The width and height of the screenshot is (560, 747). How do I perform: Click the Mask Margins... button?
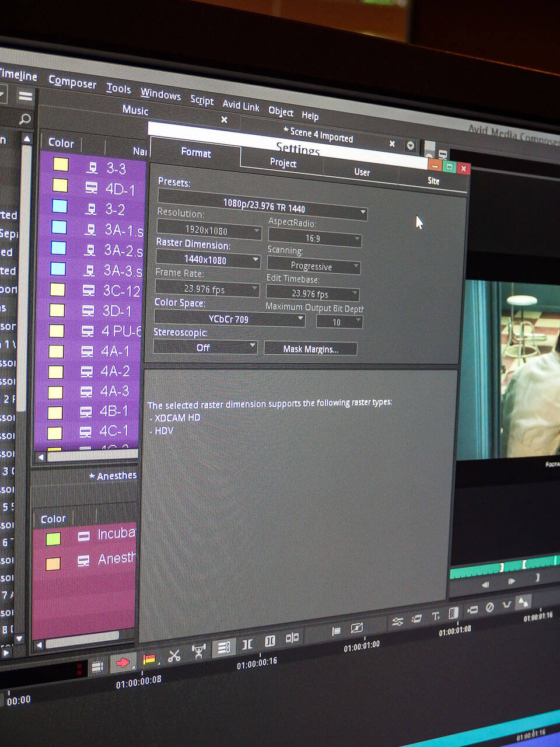310,349
